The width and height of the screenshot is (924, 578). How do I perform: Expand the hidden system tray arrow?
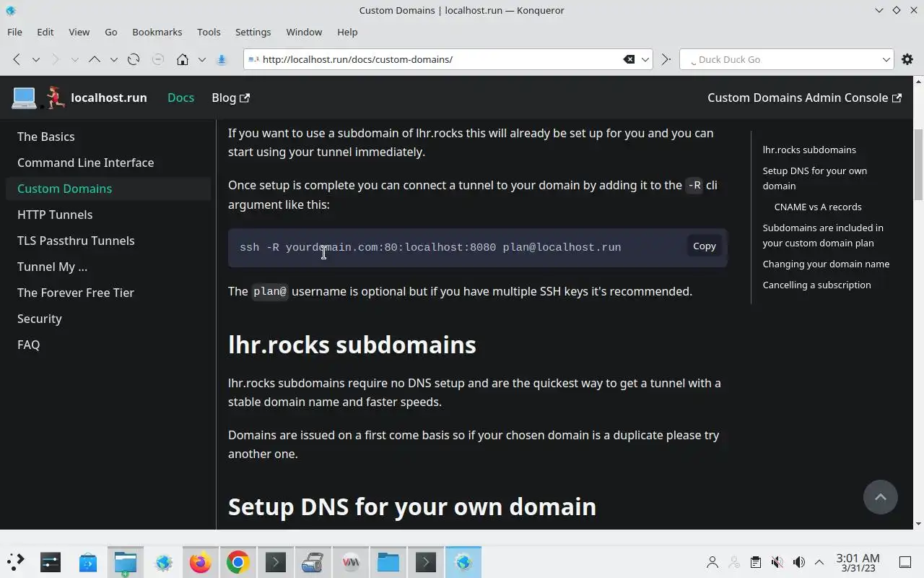[819, 562]
